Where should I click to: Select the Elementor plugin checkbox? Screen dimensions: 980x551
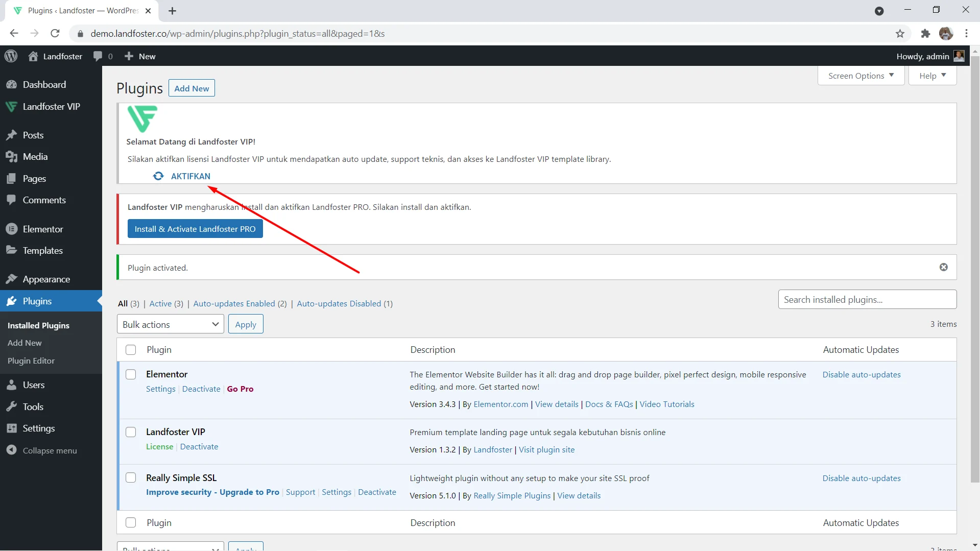[x=131, y=374]
